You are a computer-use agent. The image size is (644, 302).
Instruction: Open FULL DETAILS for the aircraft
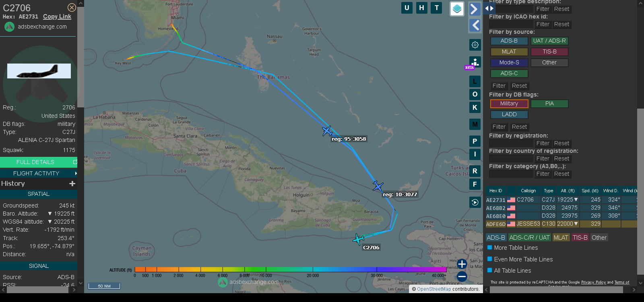point(39,162)
